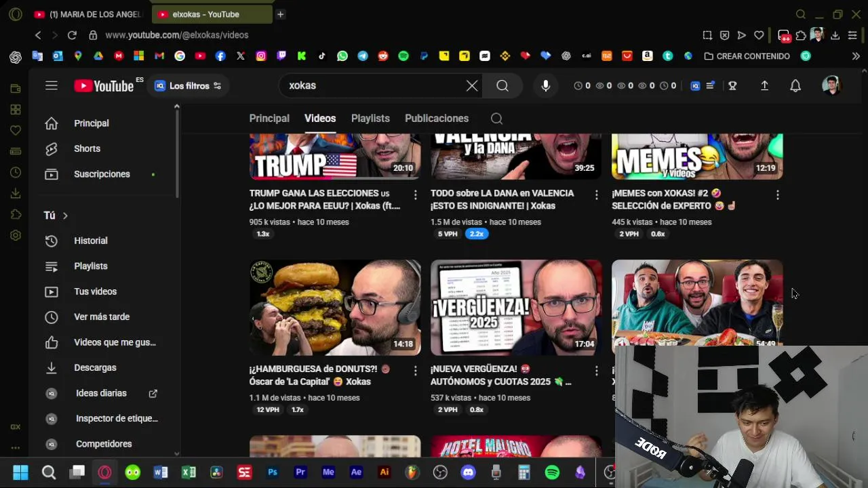Open browser downloads icon in toolbar
The image size is (868, 488).
click(x=835, y=35)
